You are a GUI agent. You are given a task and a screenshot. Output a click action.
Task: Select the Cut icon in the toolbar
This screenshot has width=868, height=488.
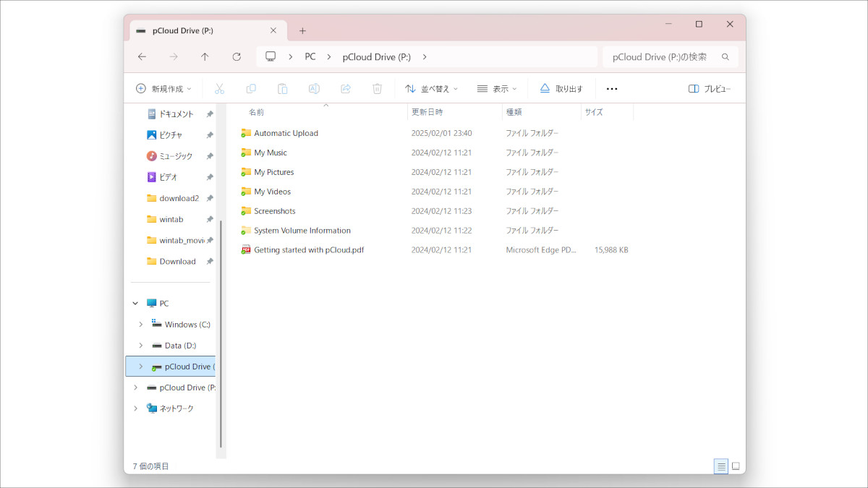click(x=220, y=88)
